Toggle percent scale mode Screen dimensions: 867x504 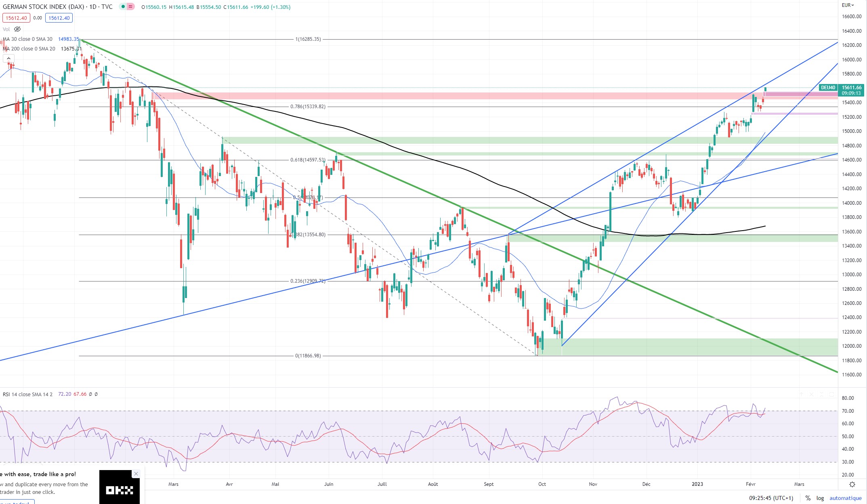808,498
